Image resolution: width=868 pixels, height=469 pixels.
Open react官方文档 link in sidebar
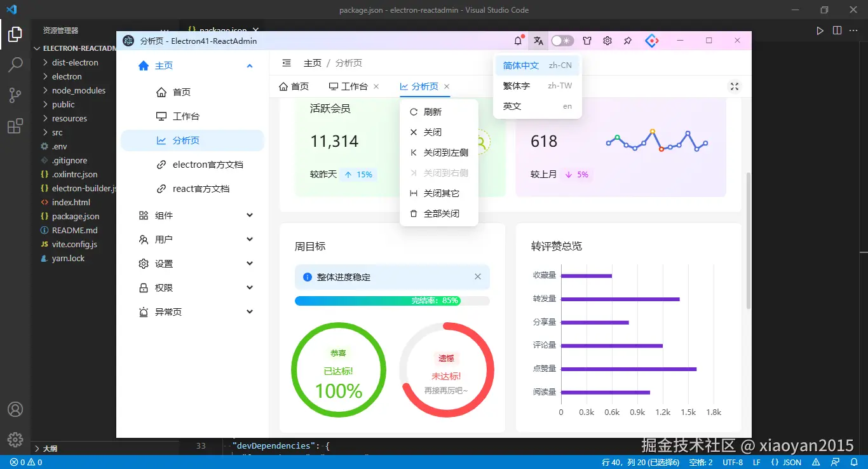tap(193, 189)
